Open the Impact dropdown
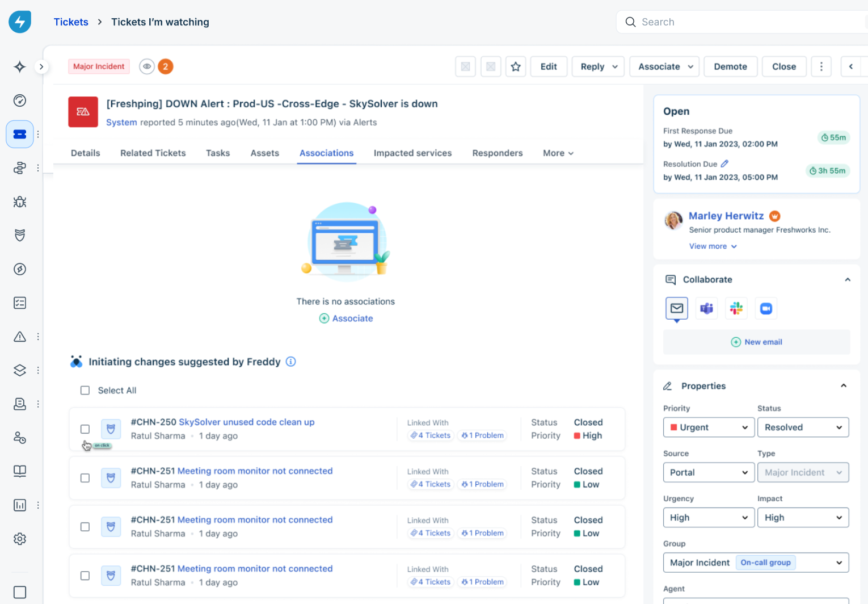Viewport: 868px width, 604px height. click(803, 518)
